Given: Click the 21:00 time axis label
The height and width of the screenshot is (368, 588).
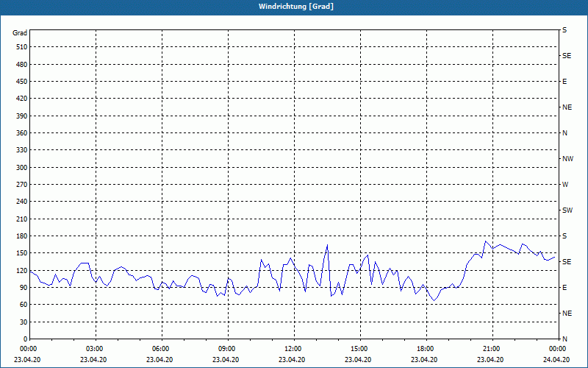Looking at the screenshot, I should [492, 349].
